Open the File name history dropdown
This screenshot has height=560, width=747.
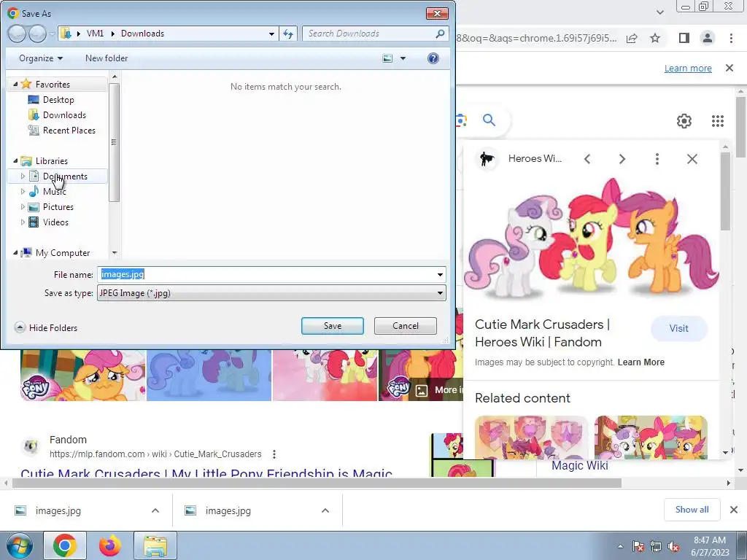pos(440,275)
